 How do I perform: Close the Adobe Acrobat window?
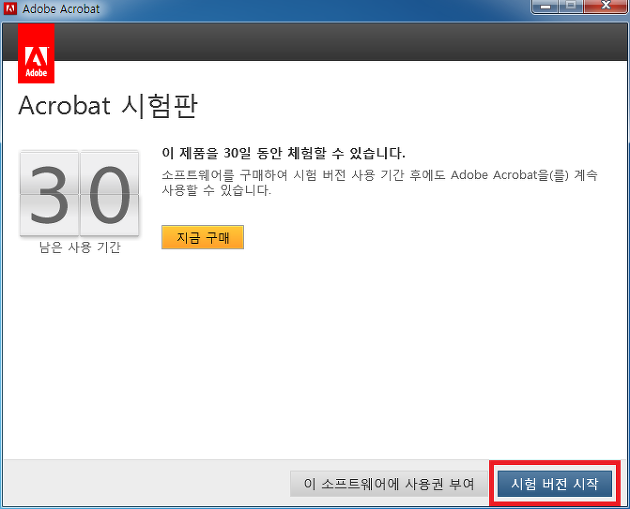click(x=606, y=6)
